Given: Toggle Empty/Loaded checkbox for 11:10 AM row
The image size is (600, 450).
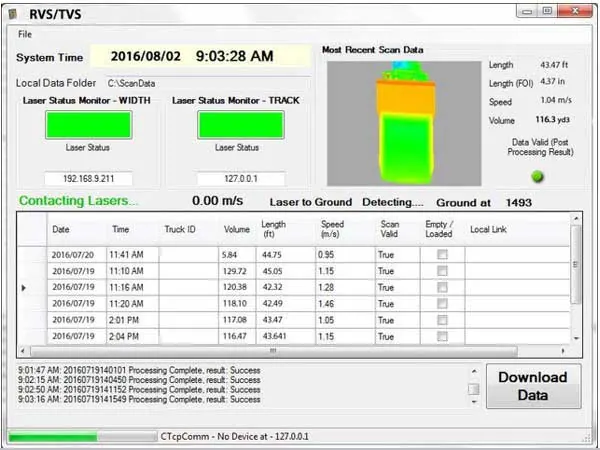Looking at the screenshot, I should tap(442, 271).
